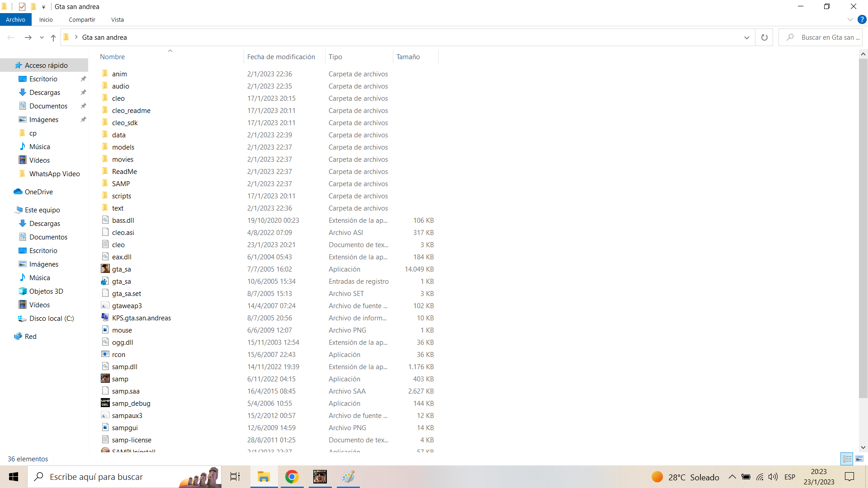The image size is (868, 488).
Task: Expand recent locations dropdown arrow
Action: tap(42, 38)
